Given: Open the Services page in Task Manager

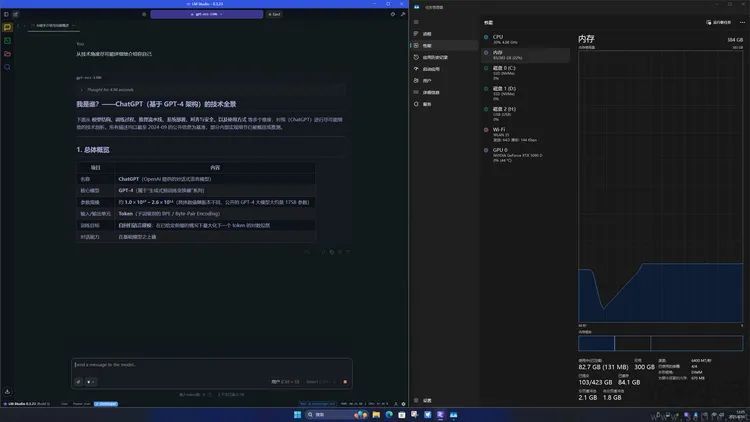Looking at the screenshot, I should pyautogui.click(x=444, y=104).
